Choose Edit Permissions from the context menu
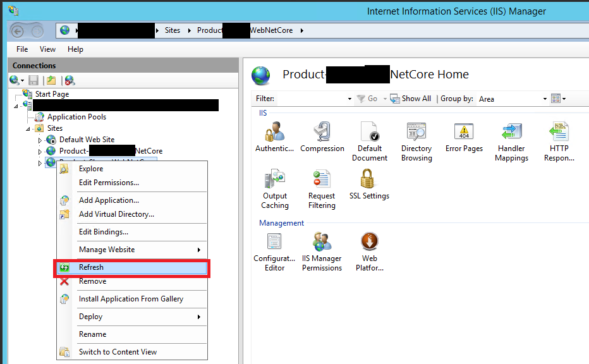 point(131,183)
